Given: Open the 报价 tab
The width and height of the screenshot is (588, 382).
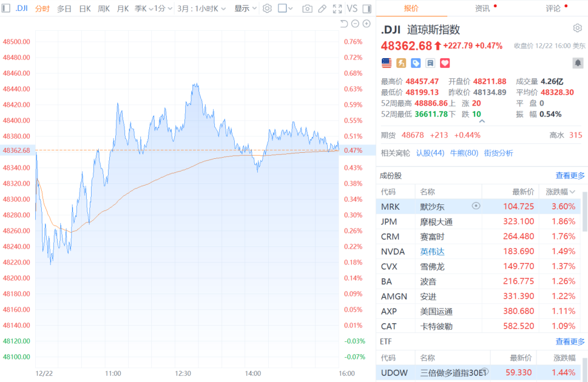Looking at the screenshot, I should click(411, 8).
